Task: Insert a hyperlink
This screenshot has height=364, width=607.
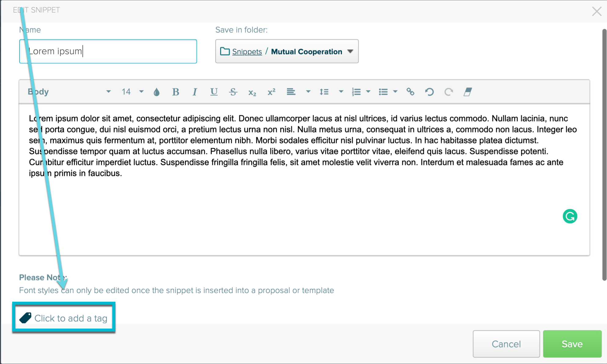Action: point(410,92)
